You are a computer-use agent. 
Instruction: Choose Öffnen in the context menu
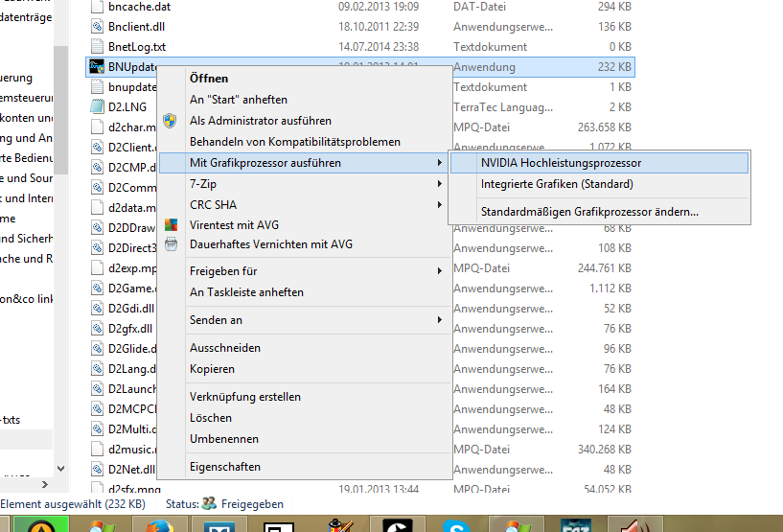[304, 79]
